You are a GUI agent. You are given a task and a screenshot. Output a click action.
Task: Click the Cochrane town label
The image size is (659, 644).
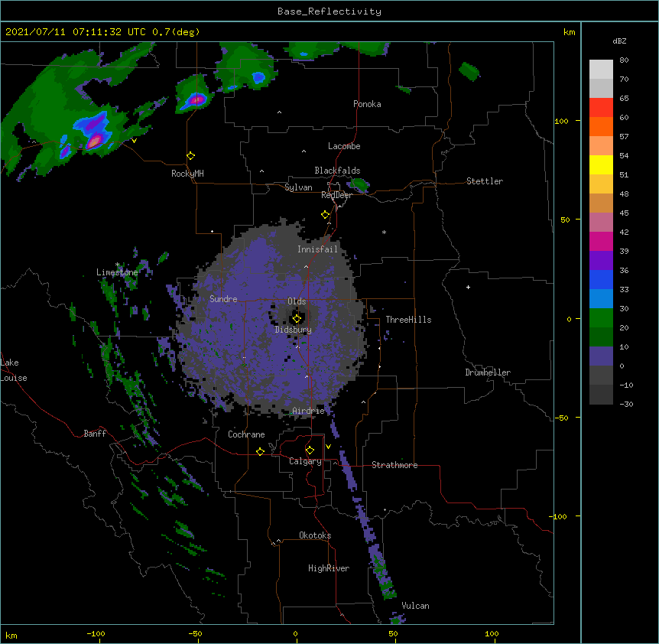pyautogui.click(x=246, y=434)
